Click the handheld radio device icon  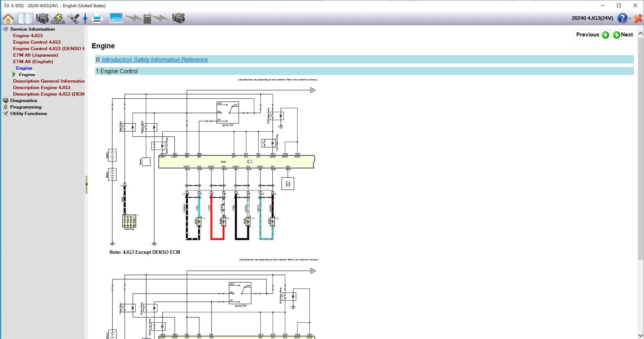pos(147,18)
